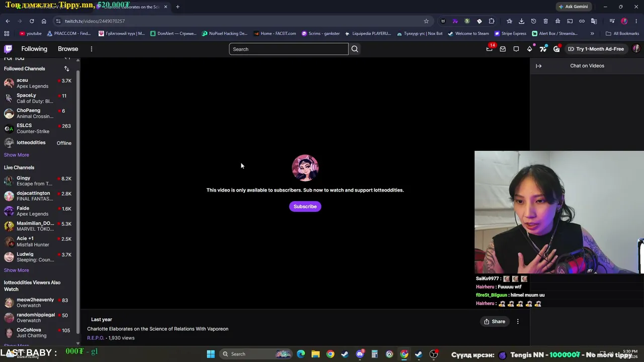This screenshot has width=644, height=362.
Task: Open Microsoft Edge from the taskbar
Action: click(x=301, y=354)
